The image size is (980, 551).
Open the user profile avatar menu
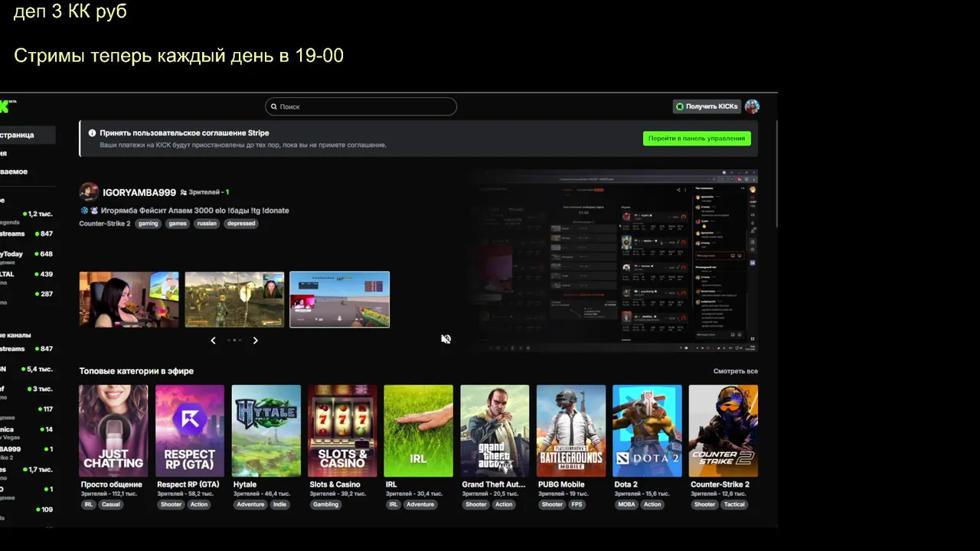coord(752,106)
